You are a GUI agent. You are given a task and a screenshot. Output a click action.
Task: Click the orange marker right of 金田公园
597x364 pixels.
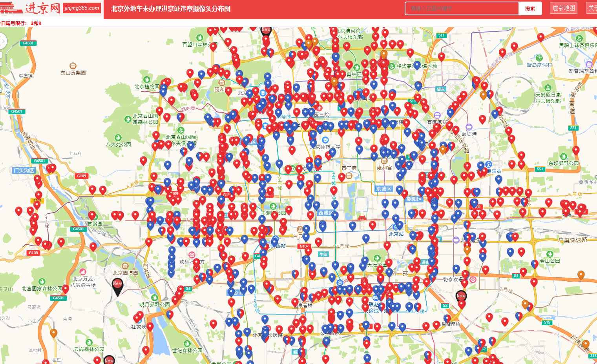[581, 275]
